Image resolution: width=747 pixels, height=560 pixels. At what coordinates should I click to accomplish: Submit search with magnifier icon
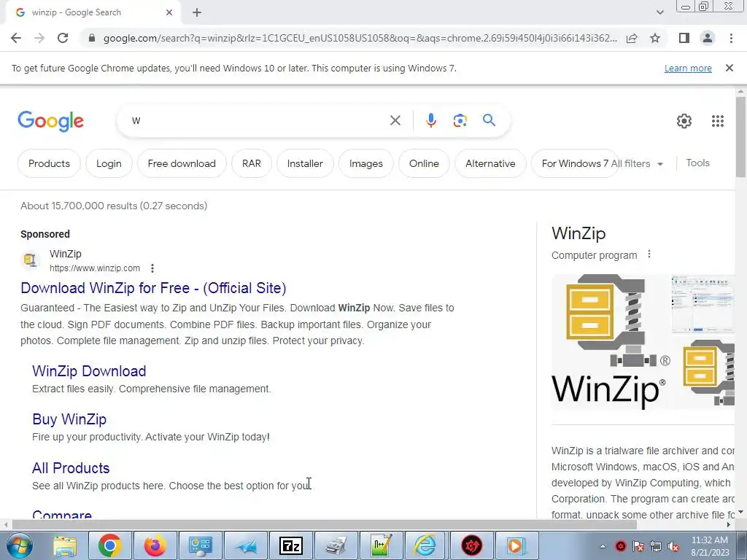pos(489,120)
